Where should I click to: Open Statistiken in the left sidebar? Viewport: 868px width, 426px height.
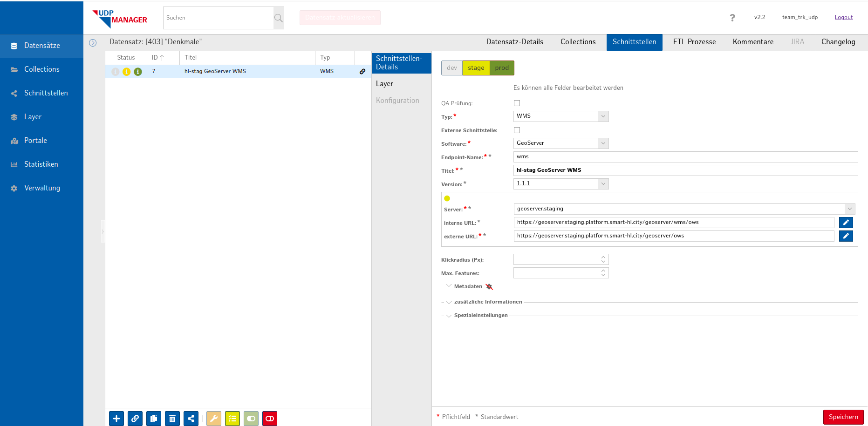pyautogui.click(x=41, y=164)
